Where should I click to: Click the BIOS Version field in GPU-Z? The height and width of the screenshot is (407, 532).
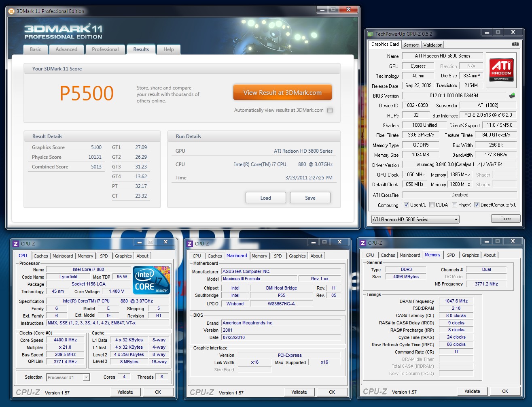[x=454, y=96]
